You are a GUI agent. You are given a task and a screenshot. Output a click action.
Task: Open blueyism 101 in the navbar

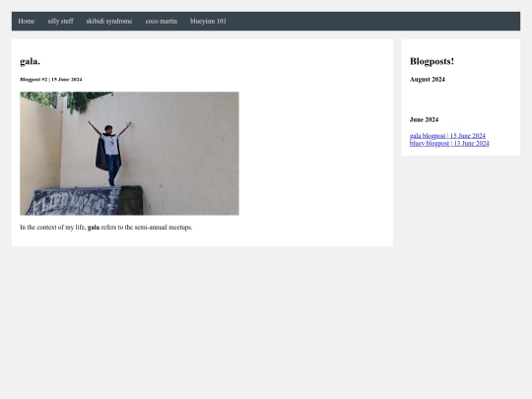coord(208,21)
